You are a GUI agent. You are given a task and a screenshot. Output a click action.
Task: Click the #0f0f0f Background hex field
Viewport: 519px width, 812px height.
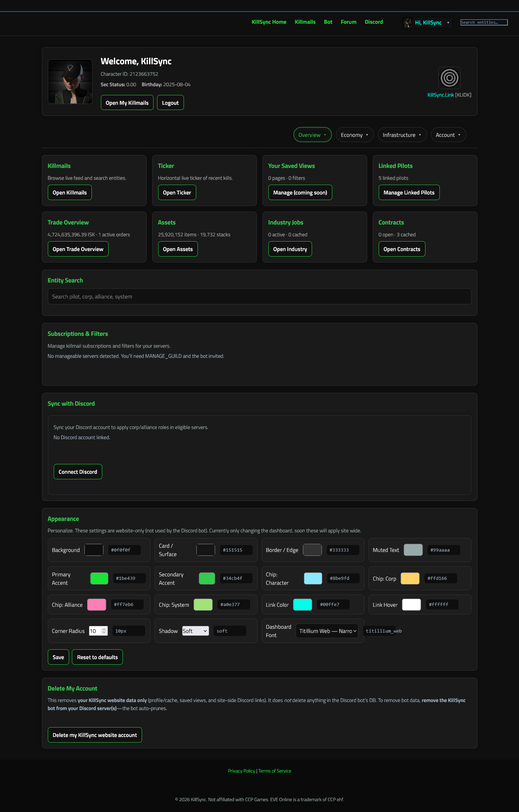click(125, 550)
